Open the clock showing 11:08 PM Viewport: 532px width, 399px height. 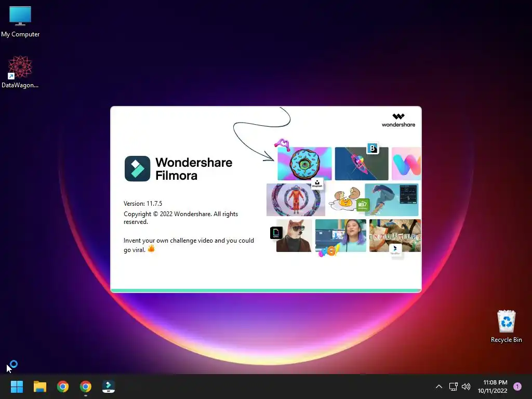click(x=493, y=387)
